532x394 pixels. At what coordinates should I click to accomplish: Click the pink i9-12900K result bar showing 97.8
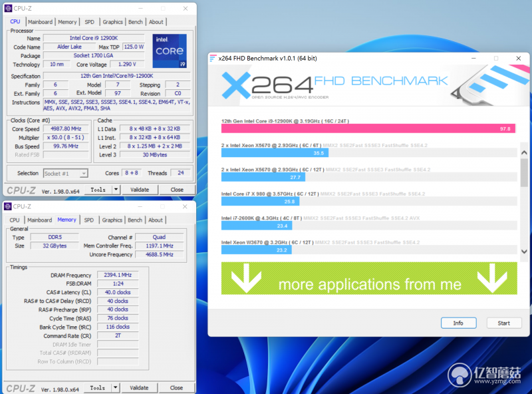tap(368, 128)
